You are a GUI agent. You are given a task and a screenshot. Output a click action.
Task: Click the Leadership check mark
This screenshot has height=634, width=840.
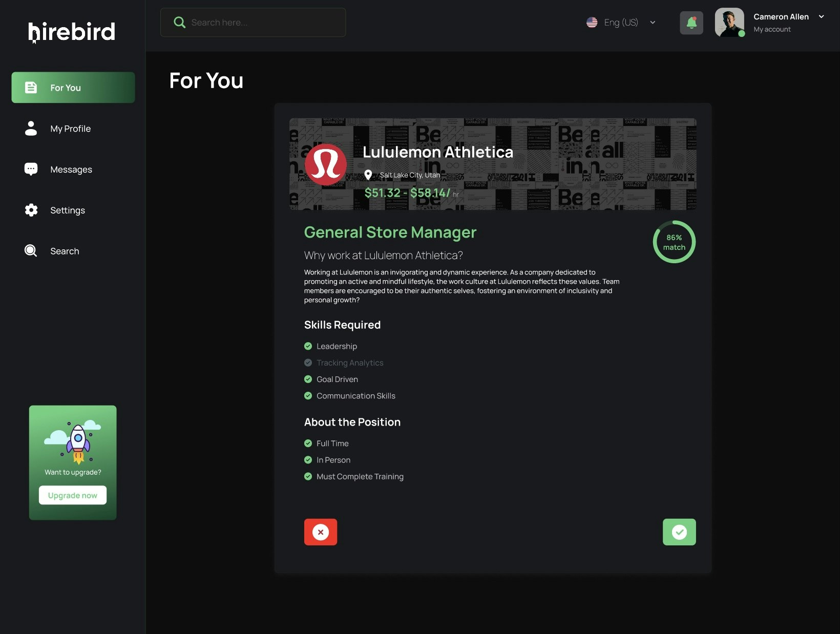[308, 346]
